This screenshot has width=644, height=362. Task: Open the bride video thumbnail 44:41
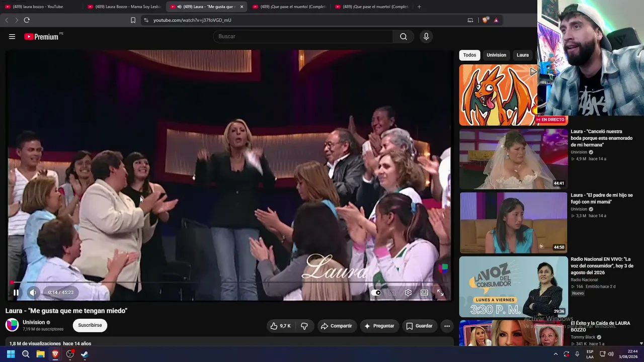tap(513, 159)
